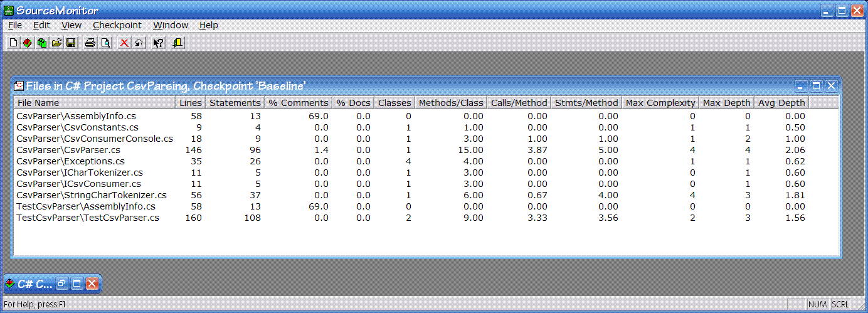
Task: Open the View menu
Action: (x=71, y=25)
